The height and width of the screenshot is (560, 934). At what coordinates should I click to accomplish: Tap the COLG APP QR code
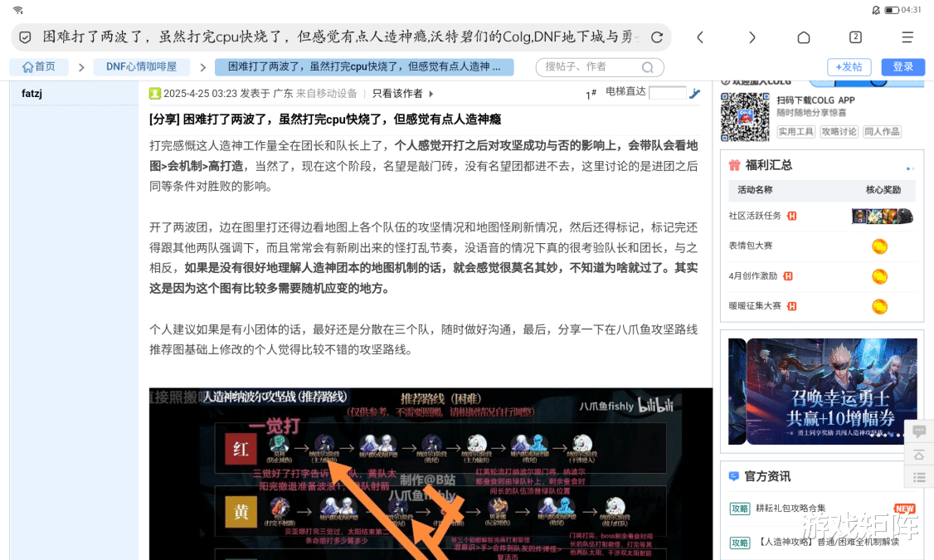(745, 117)
